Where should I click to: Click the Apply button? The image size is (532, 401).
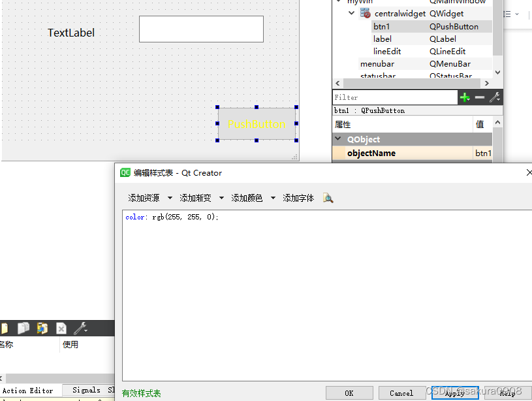(x=455, y=393)
